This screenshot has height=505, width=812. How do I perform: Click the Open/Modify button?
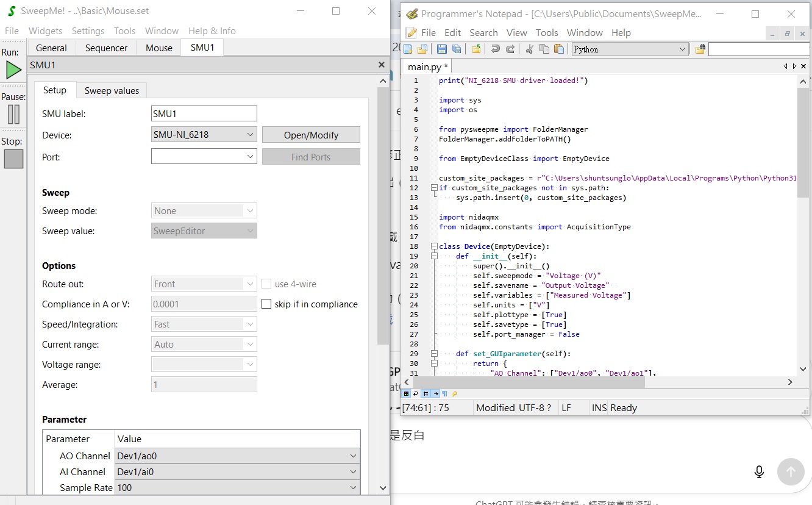311,135
